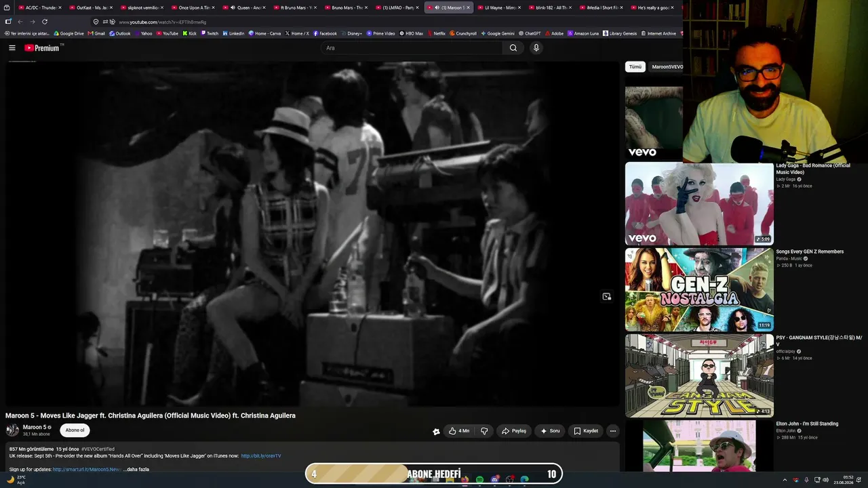The height and width of the screenshot is (488, 868).
Task: Switch to the slipknot vermilion tab
Action: [x=141, y=7]
